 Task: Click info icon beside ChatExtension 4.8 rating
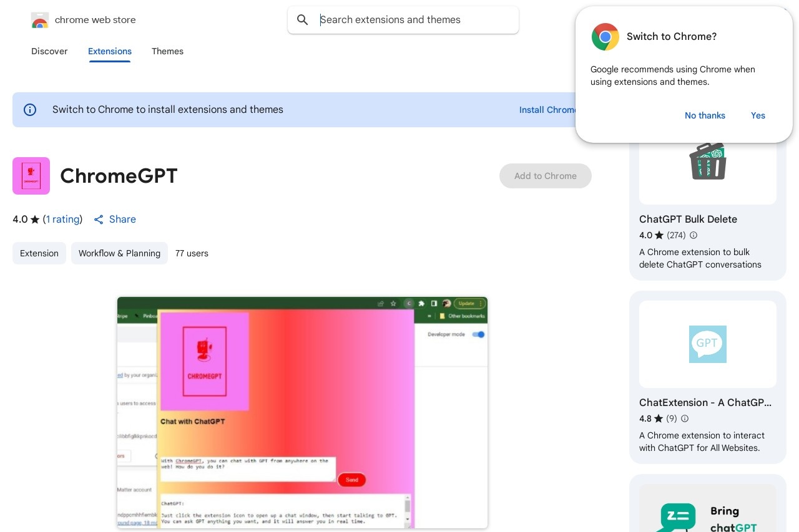(x=685, y=418)
